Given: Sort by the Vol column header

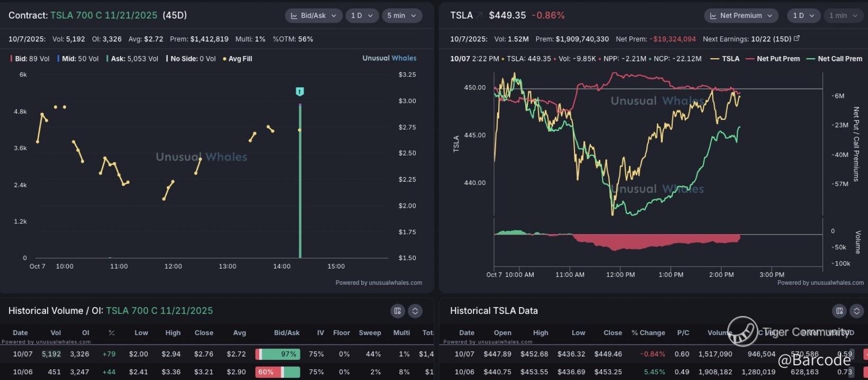Looking at the screenshot, I should pyautogui.click(x=56, y=332).
